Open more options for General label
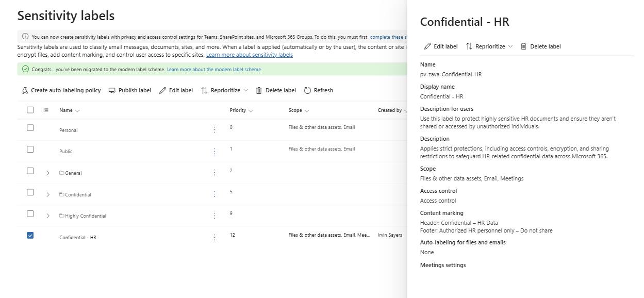This screenshot has width=644, height=298. [214, 173]
